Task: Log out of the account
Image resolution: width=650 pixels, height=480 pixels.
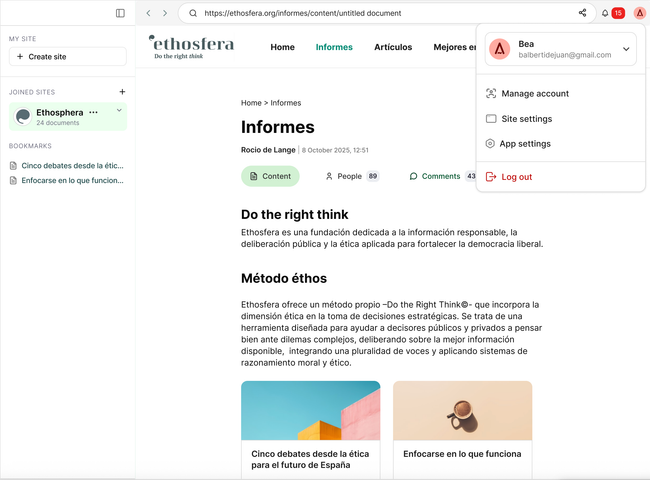Action: tap(516, 176)
